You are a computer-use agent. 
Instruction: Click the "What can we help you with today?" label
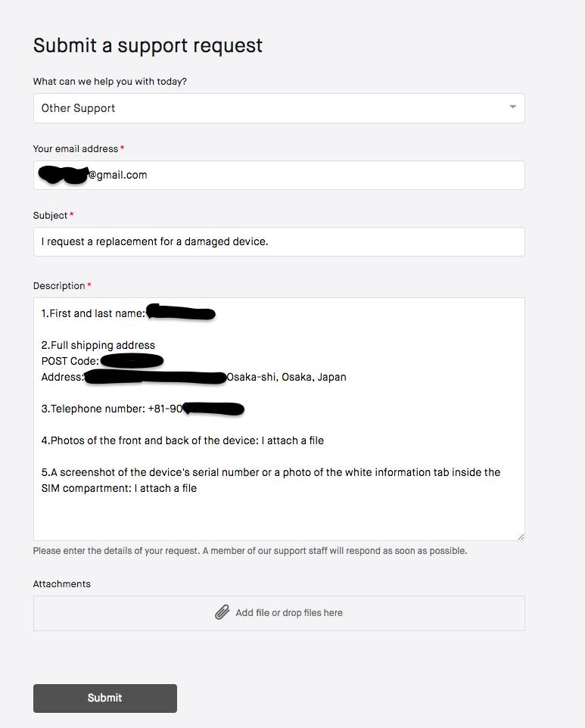coord(110,82)
